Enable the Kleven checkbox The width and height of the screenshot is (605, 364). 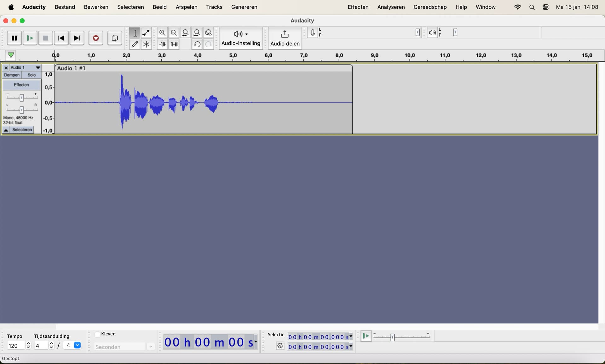pos(98,334)
